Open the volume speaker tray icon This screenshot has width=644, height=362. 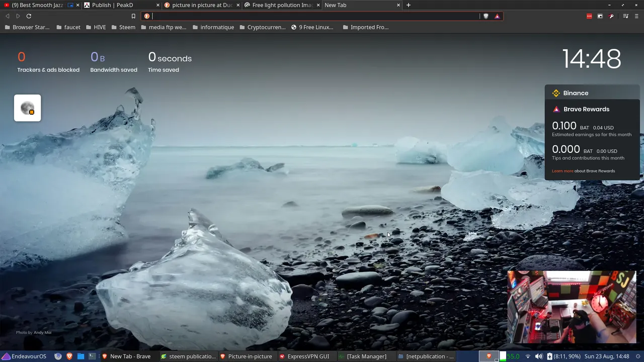(539, 356)
